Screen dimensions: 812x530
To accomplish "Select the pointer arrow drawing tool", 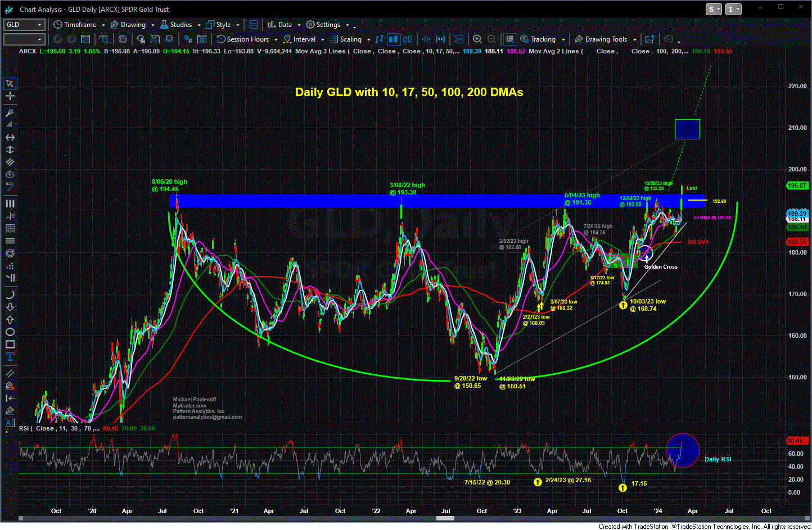I will tap(10, 84).
